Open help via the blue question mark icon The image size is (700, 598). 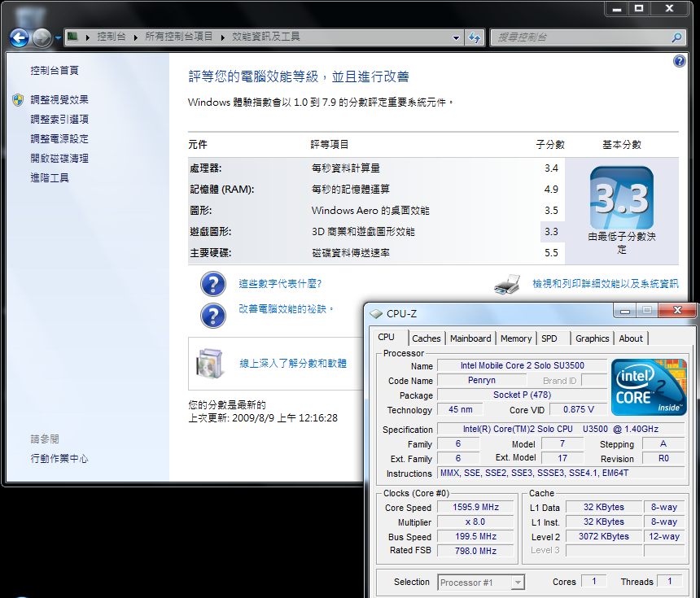[680, 62]
